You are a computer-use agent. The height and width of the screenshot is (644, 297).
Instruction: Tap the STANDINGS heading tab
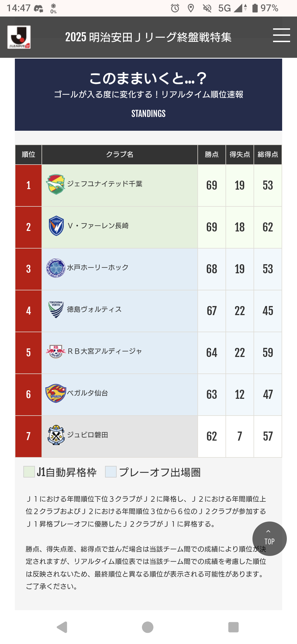tap(148, 114)
